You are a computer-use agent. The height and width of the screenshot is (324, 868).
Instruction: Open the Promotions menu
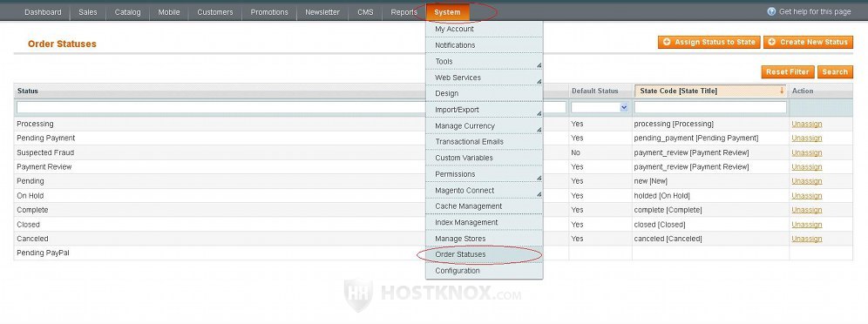pos(269,12)
